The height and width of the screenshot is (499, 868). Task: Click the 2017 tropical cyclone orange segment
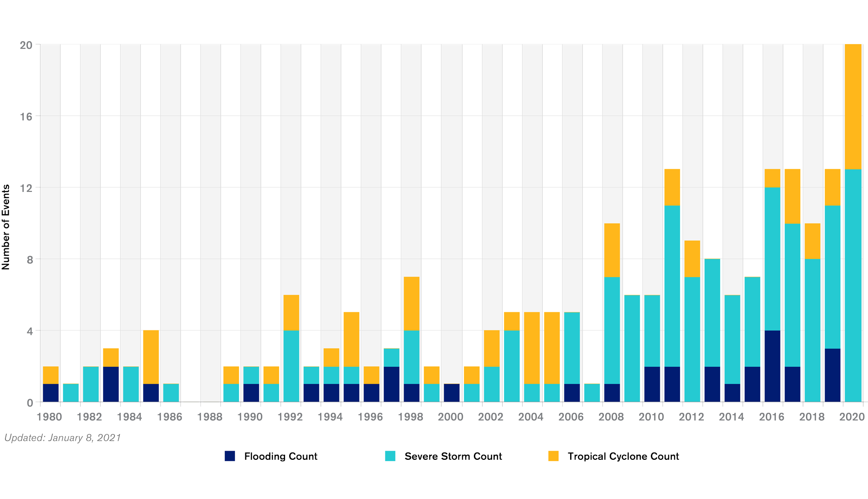793,196
